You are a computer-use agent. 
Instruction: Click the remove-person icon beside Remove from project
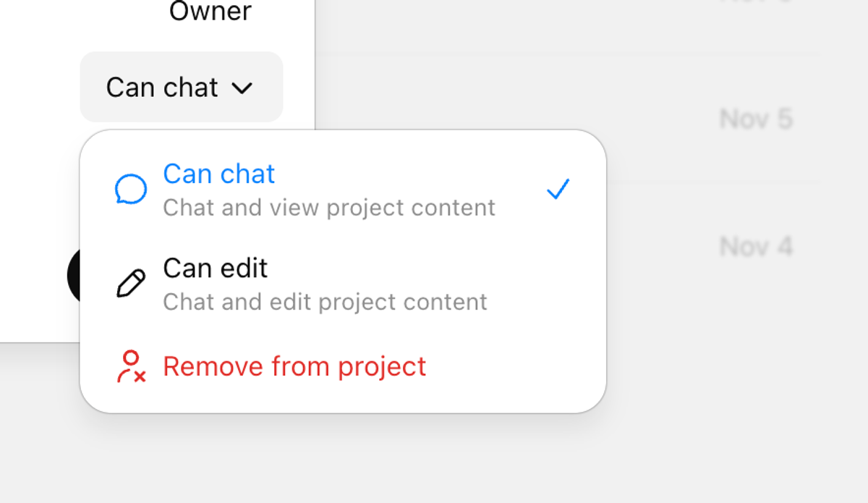[x=131, y=366]
